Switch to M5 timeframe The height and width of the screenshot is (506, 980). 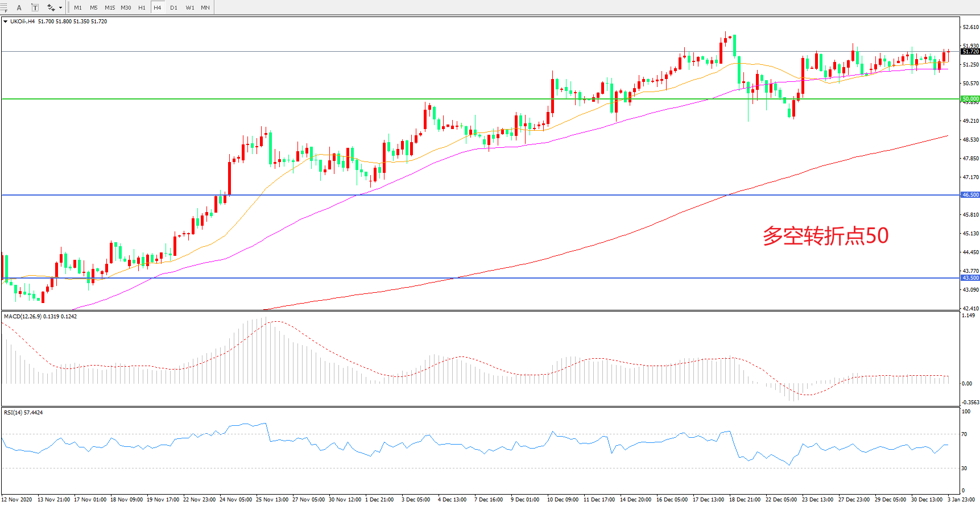pyautogui.click(x=94, y=7)
